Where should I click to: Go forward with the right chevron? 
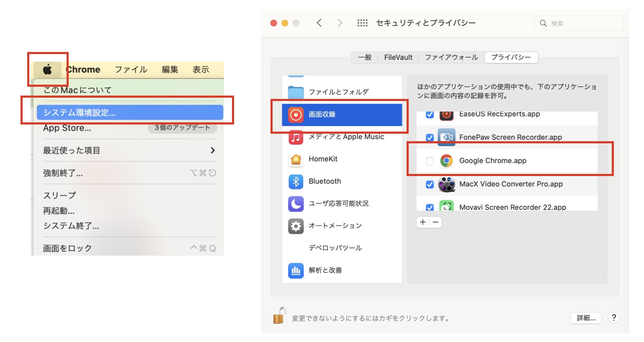340,23
